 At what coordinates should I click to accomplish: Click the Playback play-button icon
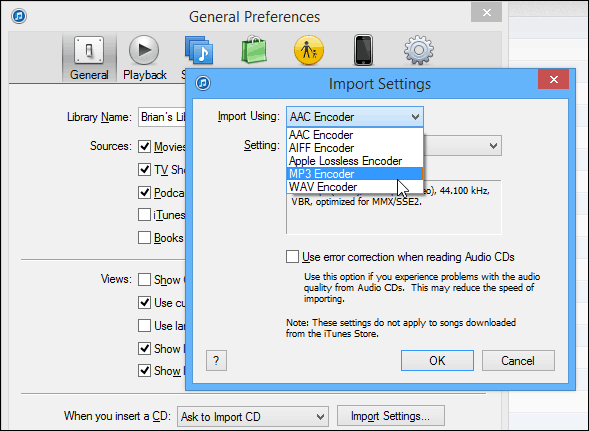click(x=144, y=50)
